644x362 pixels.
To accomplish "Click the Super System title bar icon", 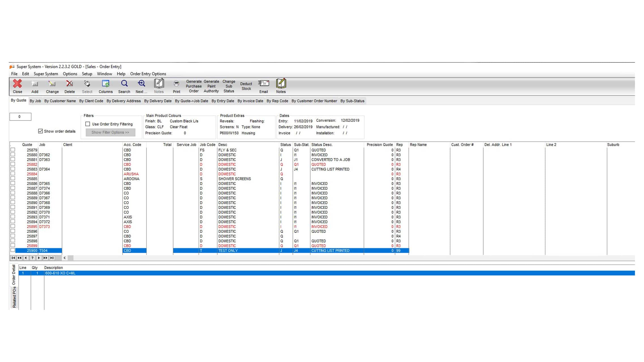I will pyautogui.click(x=12, y=67).
